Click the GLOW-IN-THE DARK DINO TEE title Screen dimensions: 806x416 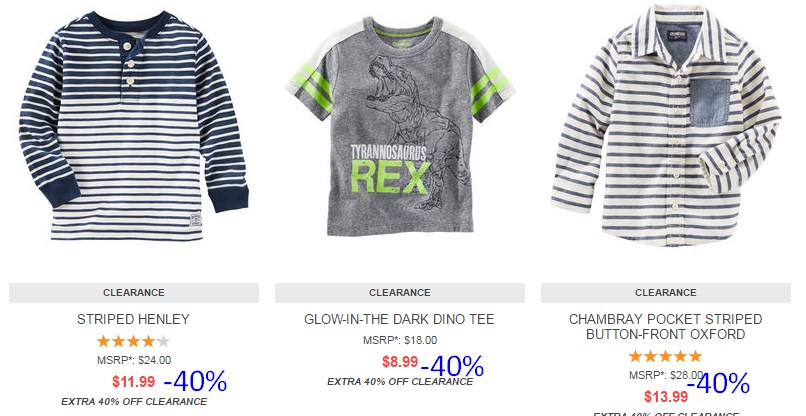pyautogui.click(x=399, y=319)
